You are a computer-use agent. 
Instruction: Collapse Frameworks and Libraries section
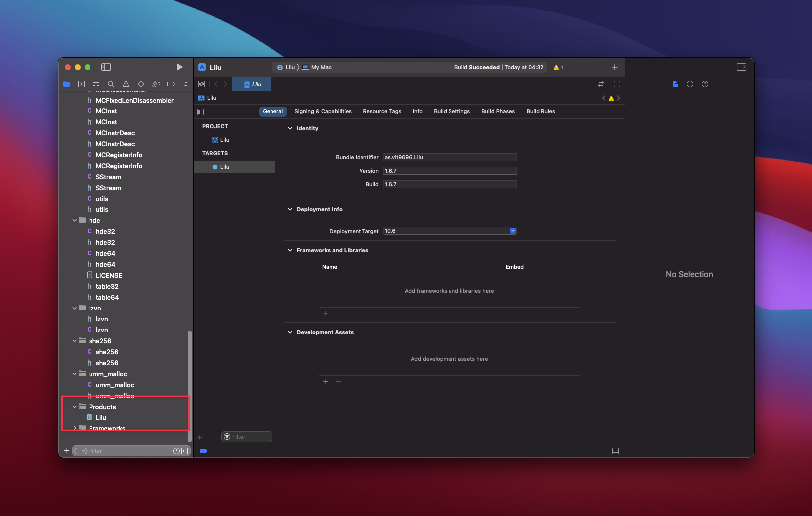coord(290,250)
